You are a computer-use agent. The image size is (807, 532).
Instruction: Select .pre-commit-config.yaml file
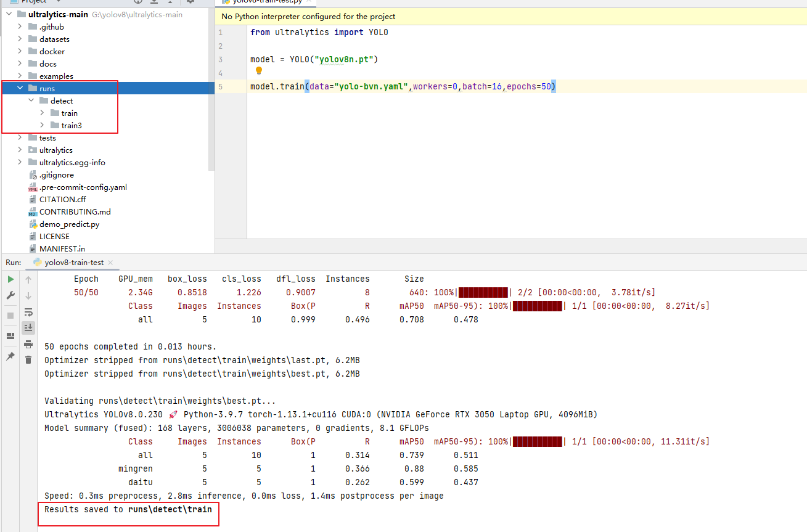[x=83, y=187]
